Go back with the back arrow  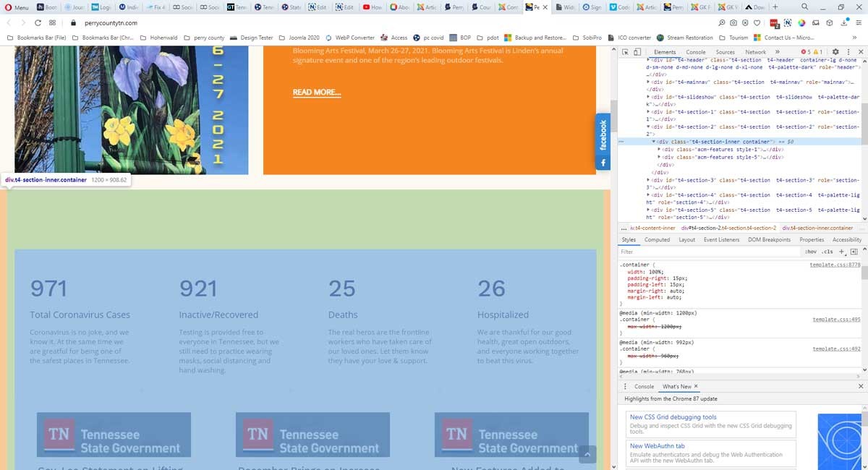coord(9,23)
